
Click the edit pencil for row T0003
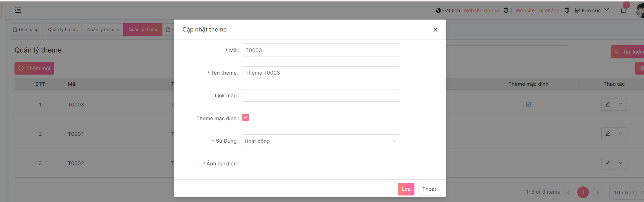point(607,104)
